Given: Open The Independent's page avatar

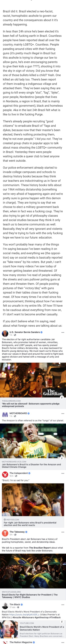Looking at the screenshot, I should [x=5, y=474].
